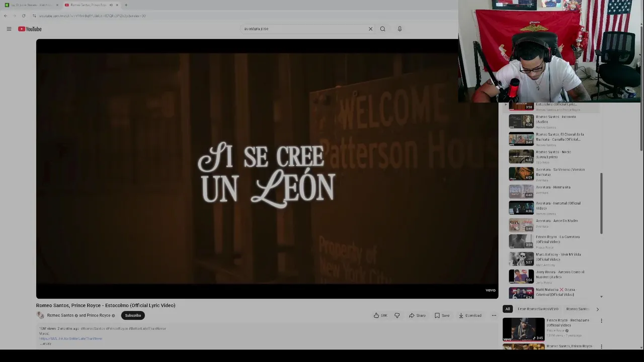Switch to the Kick stream tab
This screenshot has width=644, height=362.
pyautogui.click(x=31, y=5)
